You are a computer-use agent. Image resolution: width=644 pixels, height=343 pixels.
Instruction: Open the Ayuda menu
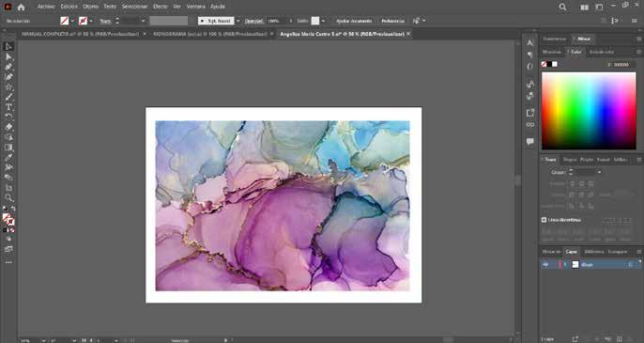[x=217, y=7]
